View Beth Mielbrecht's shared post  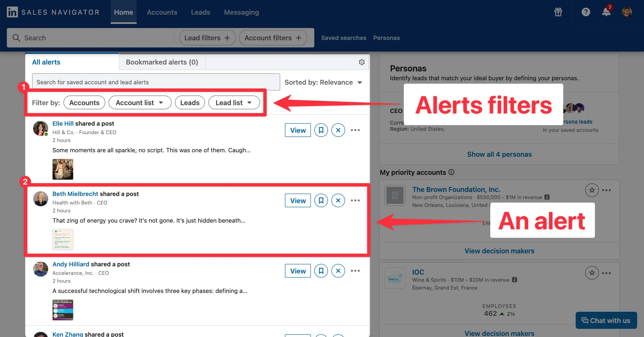click(298, 200)
